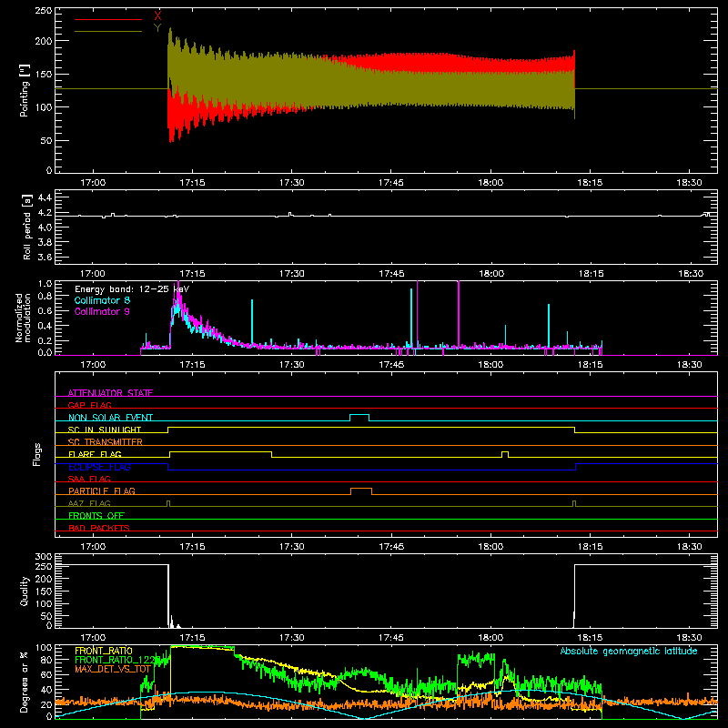
Task: Click the 'Degrees or %' axis title
Action: tap(25, 682)
